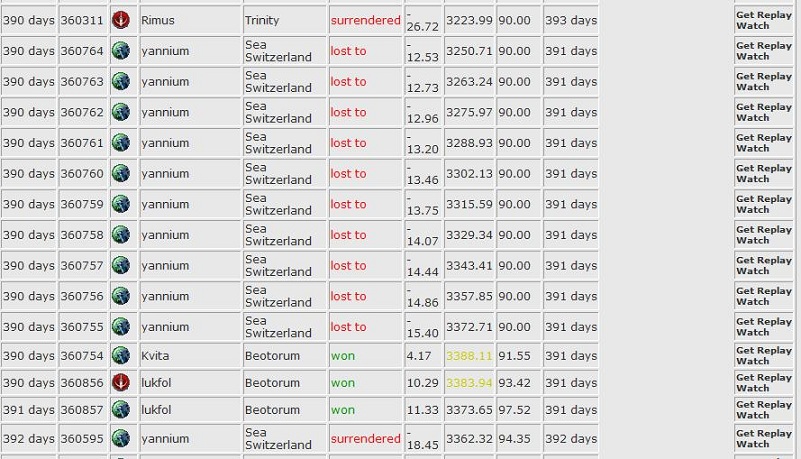Click Watch for game 360760
The image size is (801, 459).
click(x=752, y=179)
